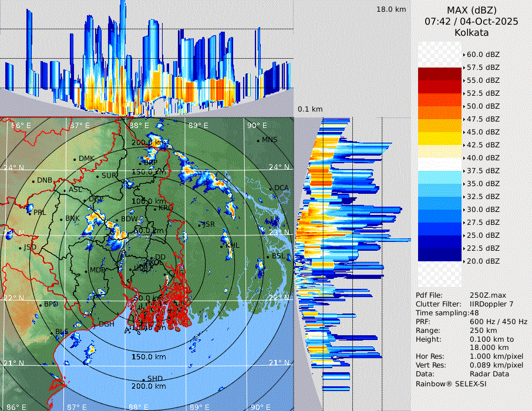Click the 18.0 km height label

(391, 9)
